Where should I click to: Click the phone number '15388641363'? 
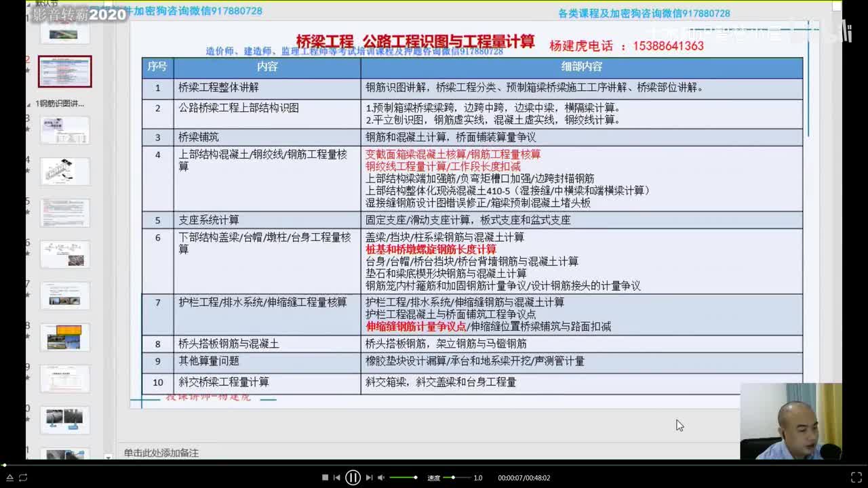[668, 46]
